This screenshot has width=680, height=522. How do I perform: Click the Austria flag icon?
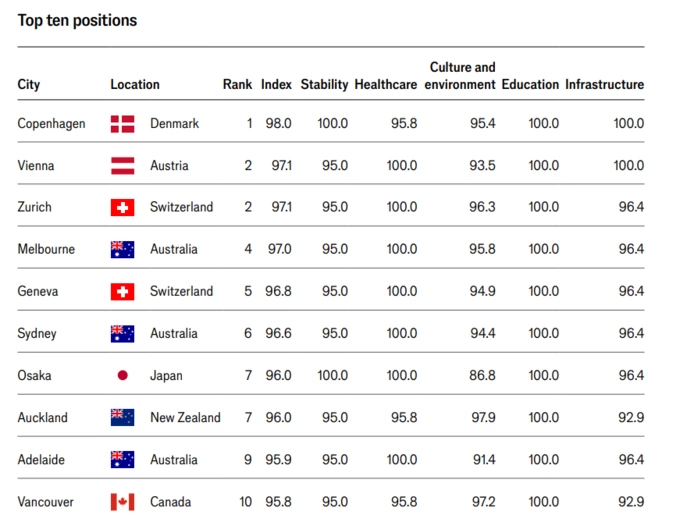point(122,166)
